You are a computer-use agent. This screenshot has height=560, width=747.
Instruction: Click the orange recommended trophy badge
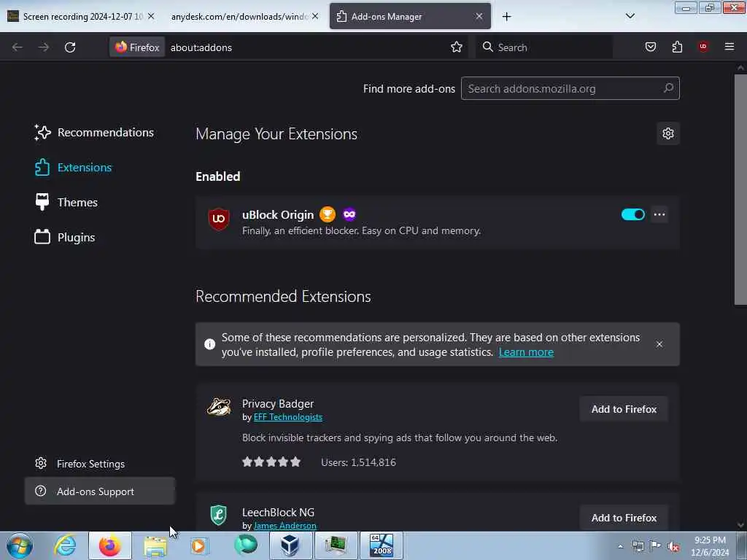tap(328, 214)
